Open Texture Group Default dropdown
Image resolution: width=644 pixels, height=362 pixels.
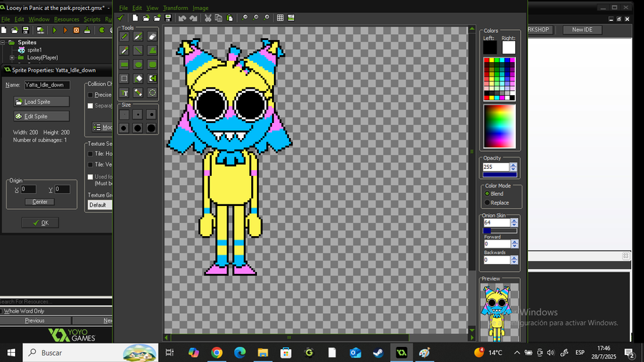(99, 205)
